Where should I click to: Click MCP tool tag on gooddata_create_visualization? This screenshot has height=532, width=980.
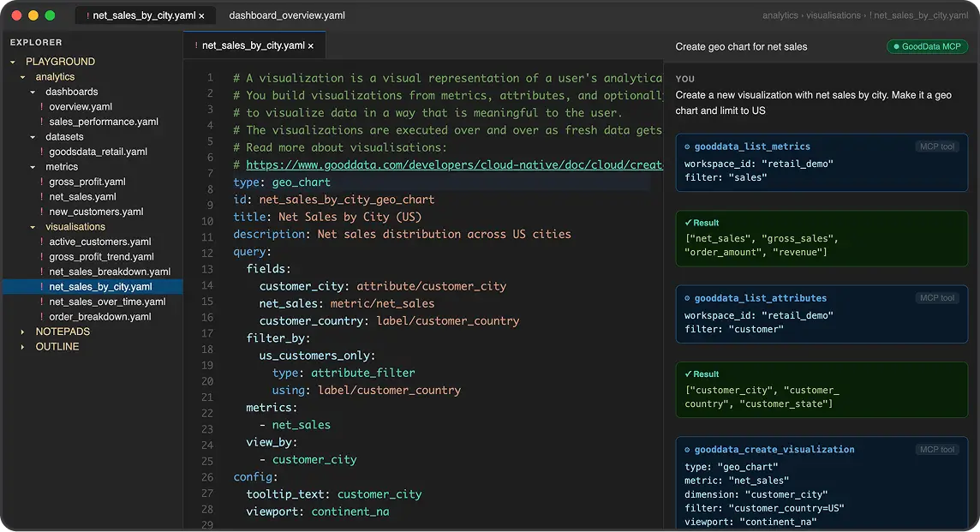pos(937,450)
